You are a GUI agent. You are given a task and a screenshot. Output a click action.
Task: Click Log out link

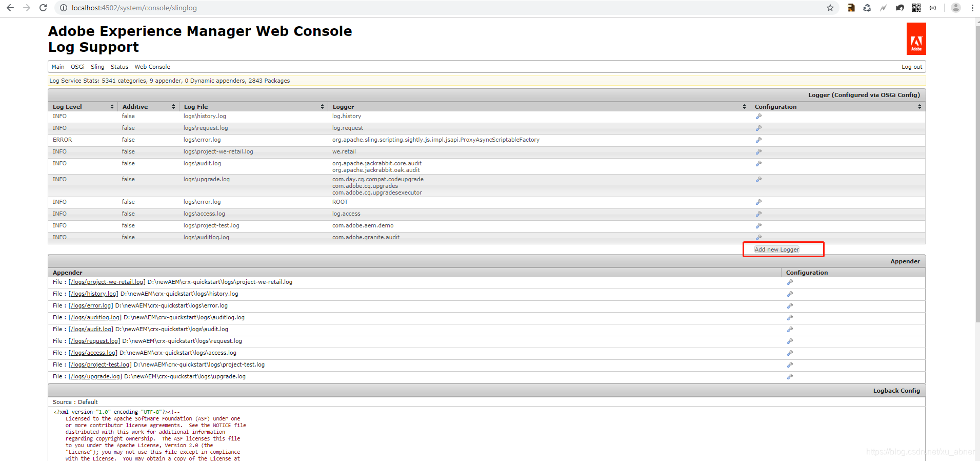click(912, 67)
